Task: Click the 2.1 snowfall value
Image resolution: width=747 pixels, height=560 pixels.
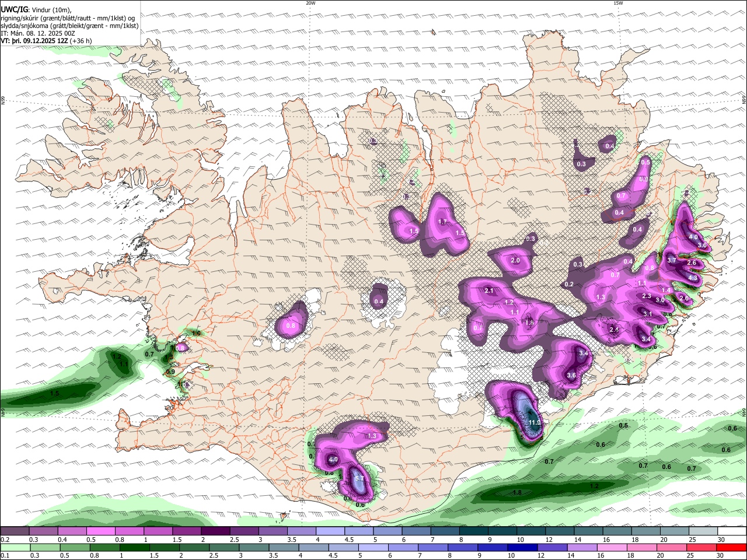Action: coord(489,290)
